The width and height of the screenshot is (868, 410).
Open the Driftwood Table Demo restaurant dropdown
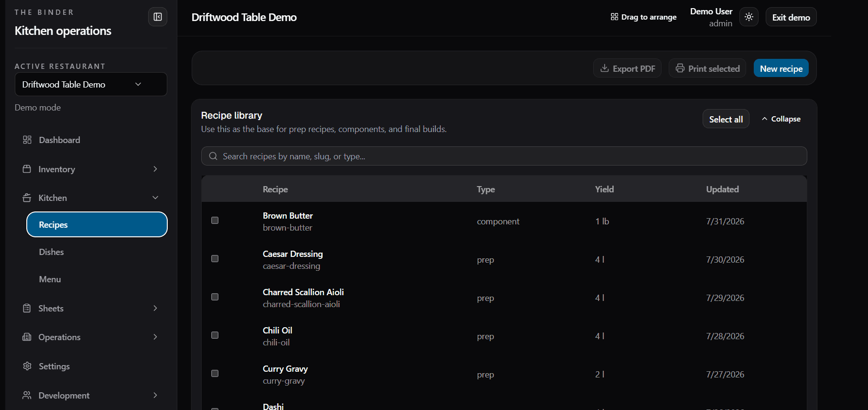(x=91, y=84)
